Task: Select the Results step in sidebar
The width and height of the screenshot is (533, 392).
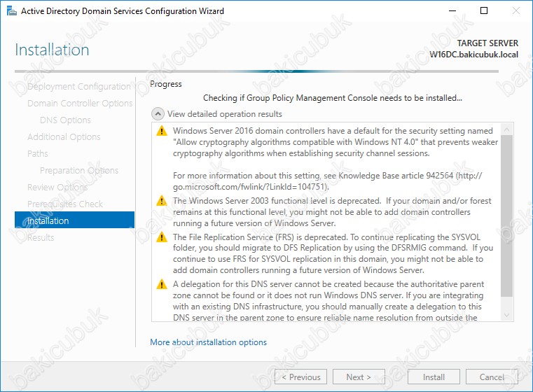Action: 41,238
